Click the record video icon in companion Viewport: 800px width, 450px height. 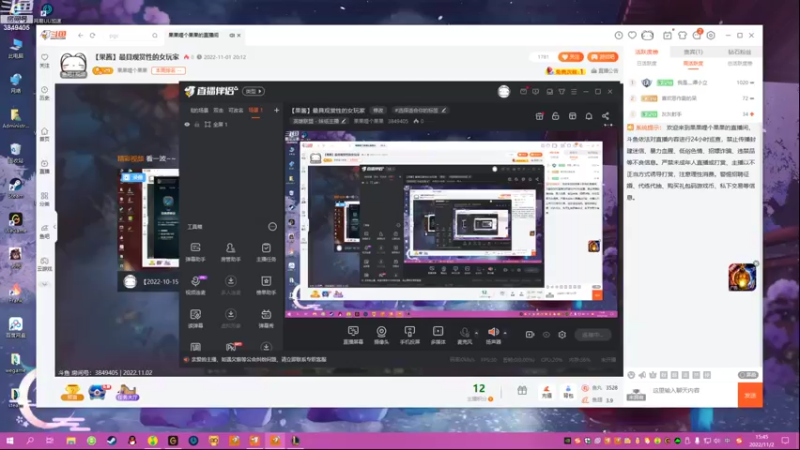coord(530,335)
